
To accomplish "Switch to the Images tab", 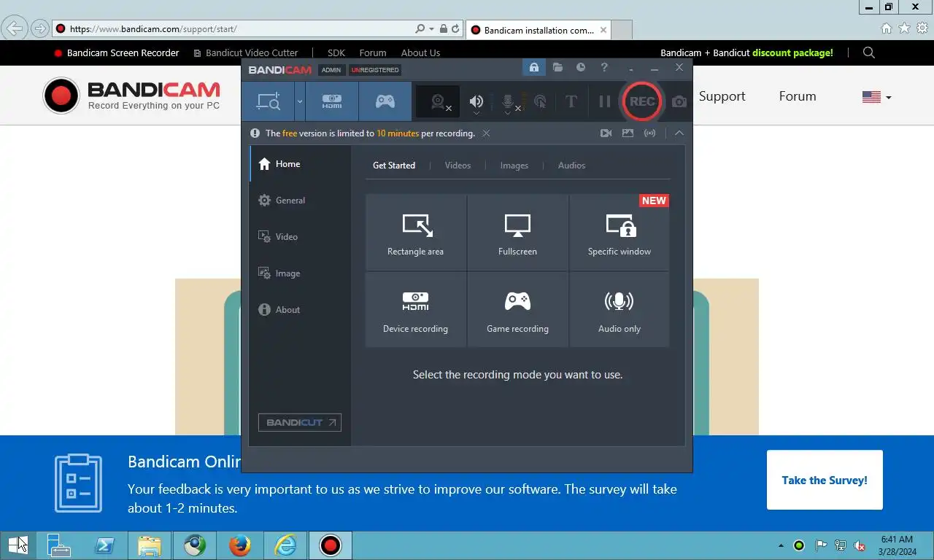I will point(514,166).
